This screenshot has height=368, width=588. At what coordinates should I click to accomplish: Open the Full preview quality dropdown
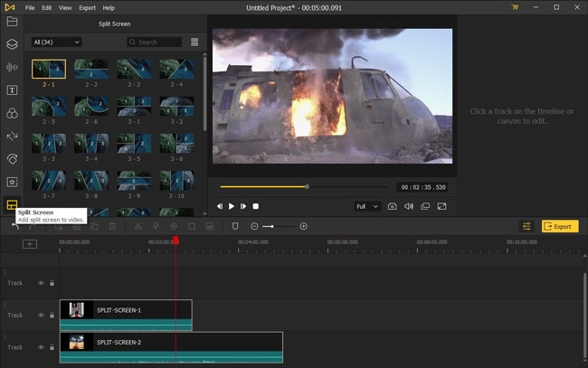(x=367, y=206)
